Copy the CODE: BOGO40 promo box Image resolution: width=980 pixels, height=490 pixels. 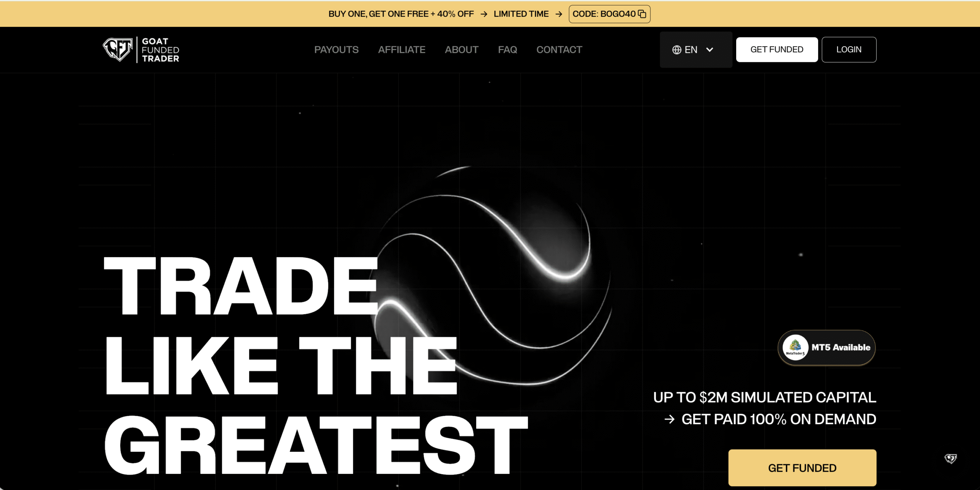[x=604, y=14]
